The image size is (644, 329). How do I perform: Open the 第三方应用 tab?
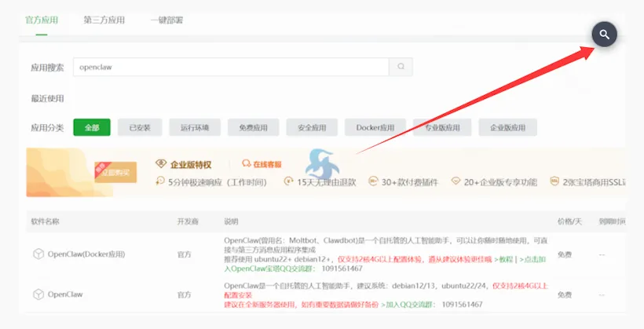(x=104, y=20)
